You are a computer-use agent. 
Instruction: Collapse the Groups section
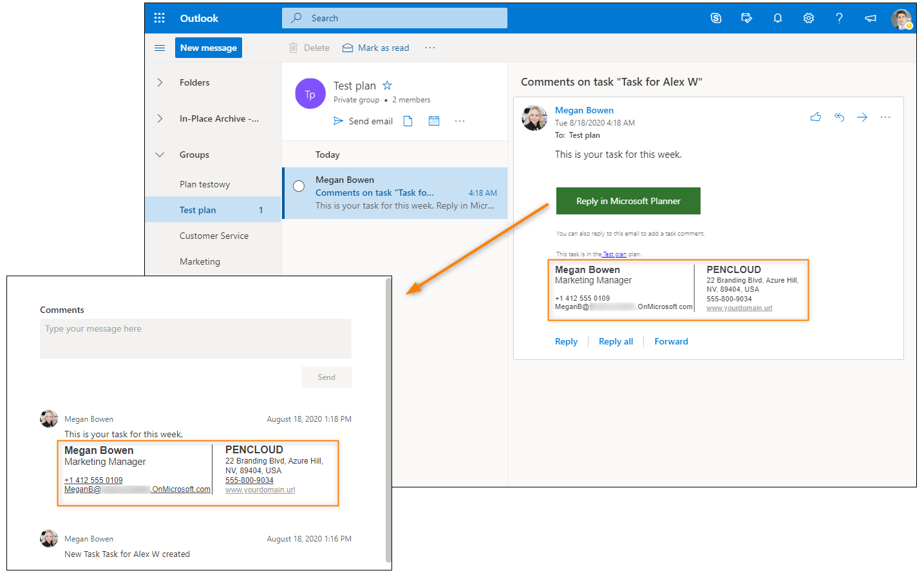coord(160,155)
